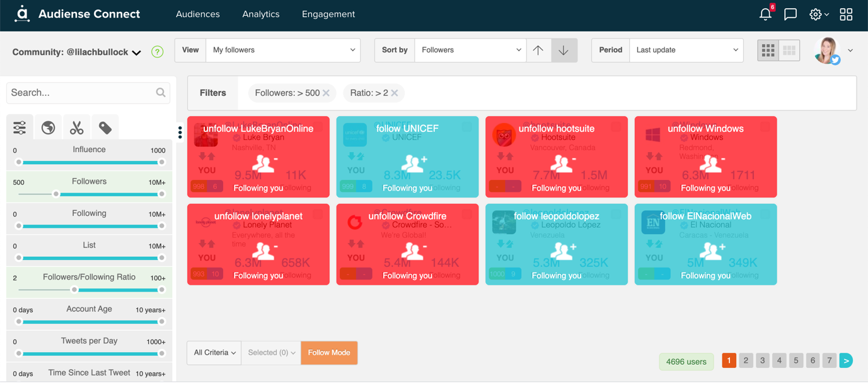Open the messages chat icon
This screenshot has height=385, width=868.
pyautogui.click(x=790, y=14)
